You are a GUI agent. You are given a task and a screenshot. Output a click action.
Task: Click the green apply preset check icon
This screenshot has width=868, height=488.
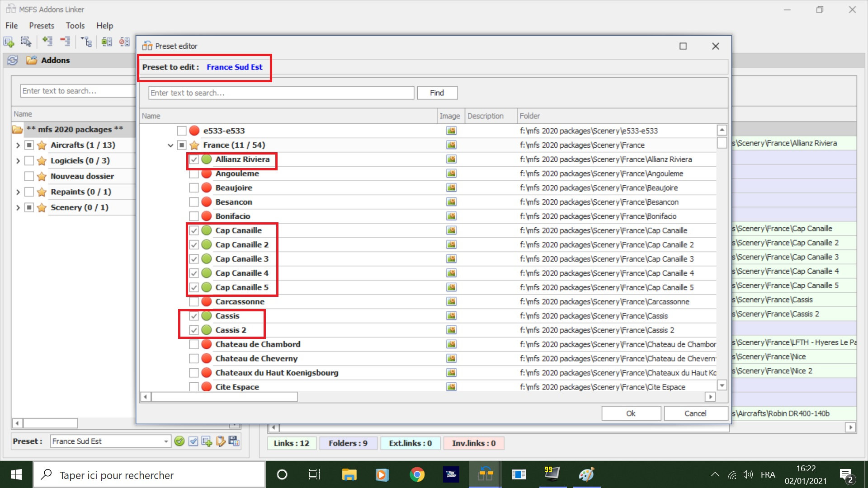(x=179, y=441)
